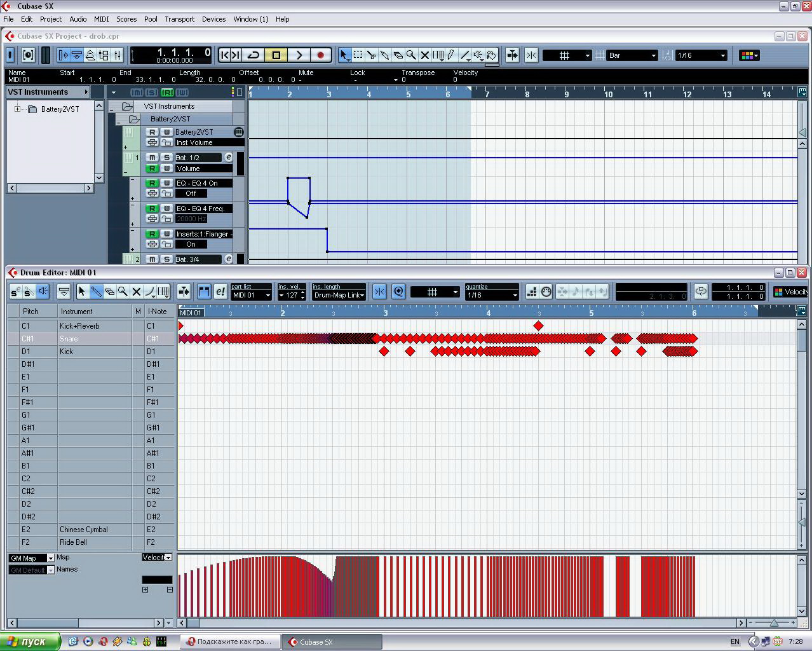Click the Edit 'e' button in Drum Editor toolbar

[x=220, y=292]
